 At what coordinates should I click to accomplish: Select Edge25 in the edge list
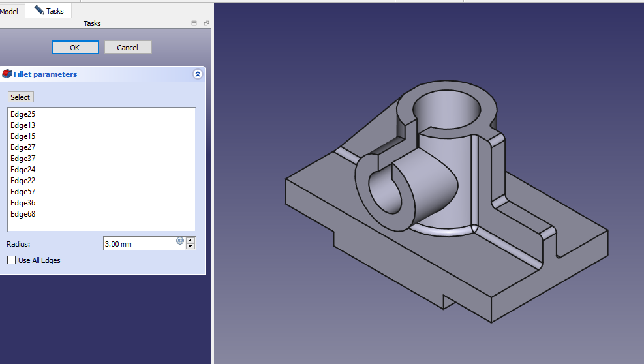pos(23,114)
